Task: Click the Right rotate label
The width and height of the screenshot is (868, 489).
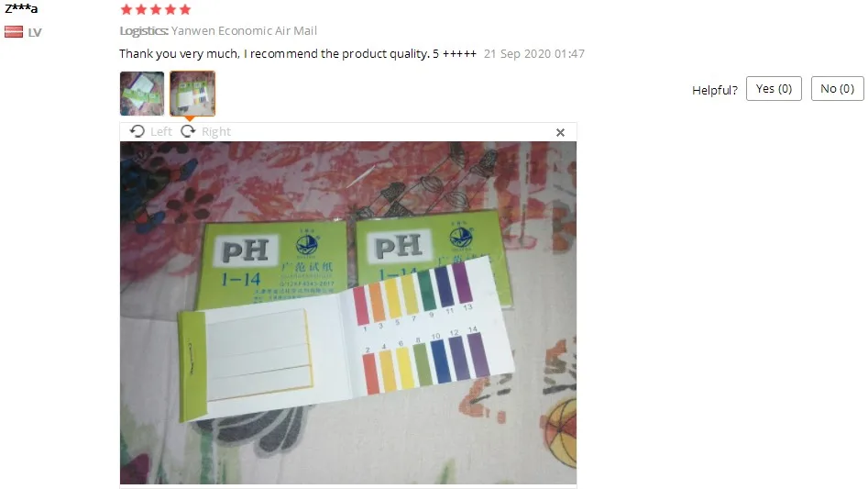Action: [216, 132]
